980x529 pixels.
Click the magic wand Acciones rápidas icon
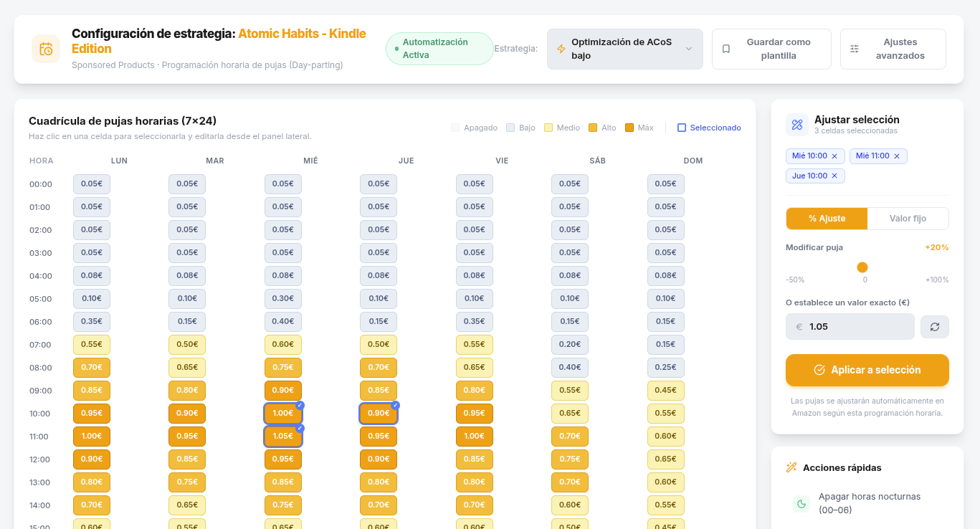(791, 468)
